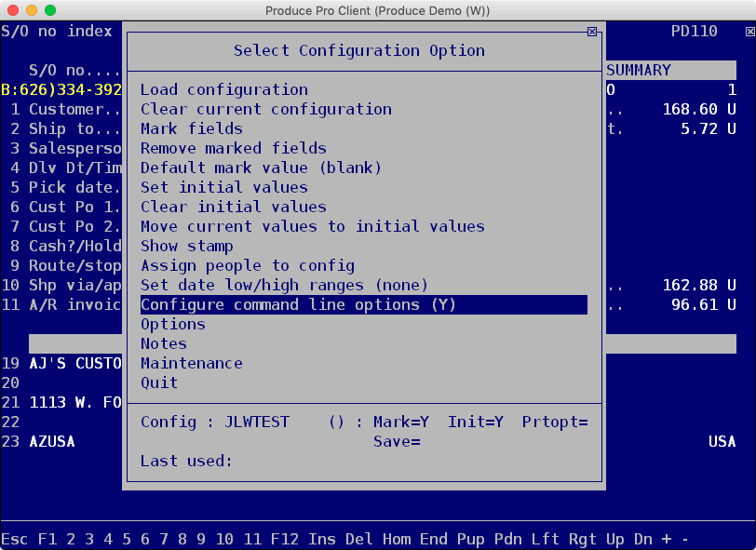Click line 23 AZUSA text
This screenshot has height=550, width=756.
pyautogui.click(x=51, y=441)
